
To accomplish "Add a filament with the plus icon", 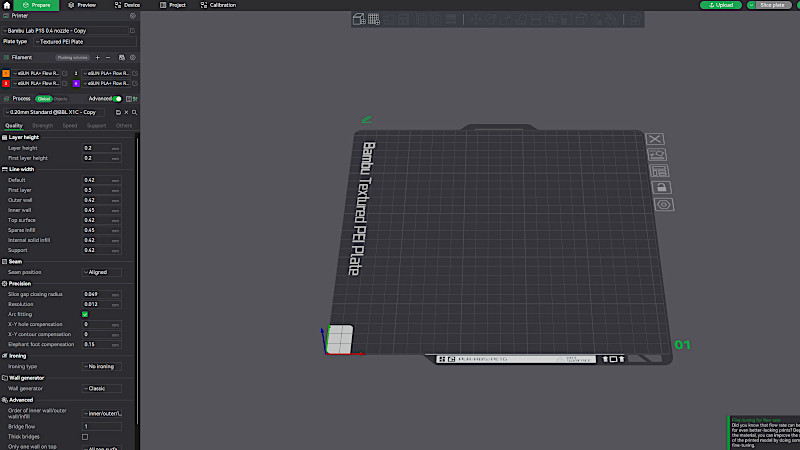I will [x=97, y=58].
